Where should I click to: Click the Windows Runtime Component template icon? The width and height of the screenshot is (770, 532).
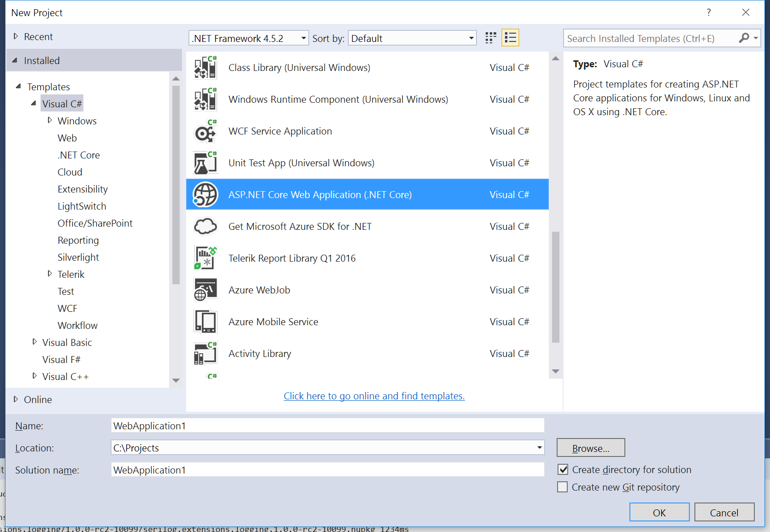(205, 99)
